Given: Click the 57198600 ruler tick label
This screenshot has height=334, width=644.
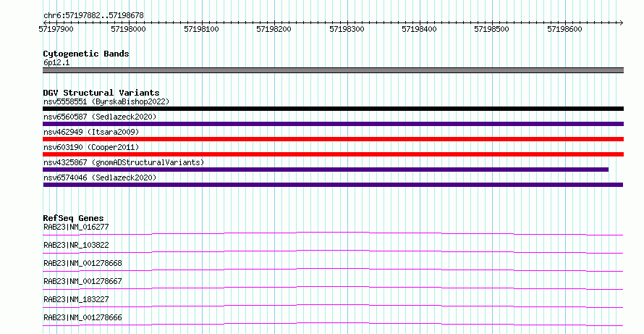Looking at the screenshot, I should coord(564,29).
